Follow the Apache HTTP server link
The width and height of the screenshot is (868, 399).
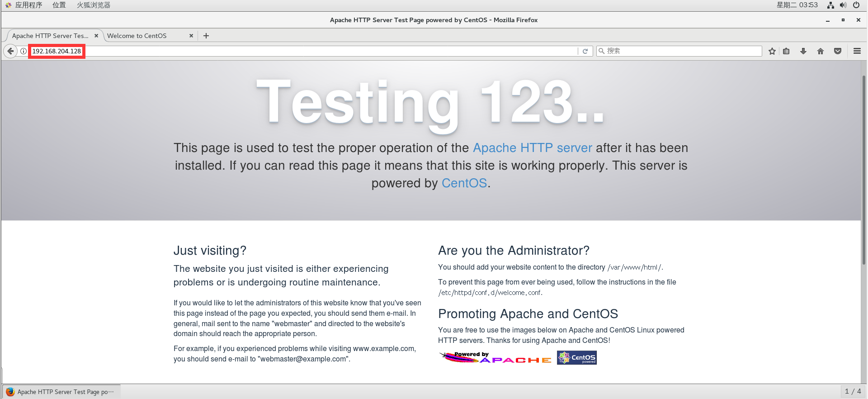click(533, 148)
